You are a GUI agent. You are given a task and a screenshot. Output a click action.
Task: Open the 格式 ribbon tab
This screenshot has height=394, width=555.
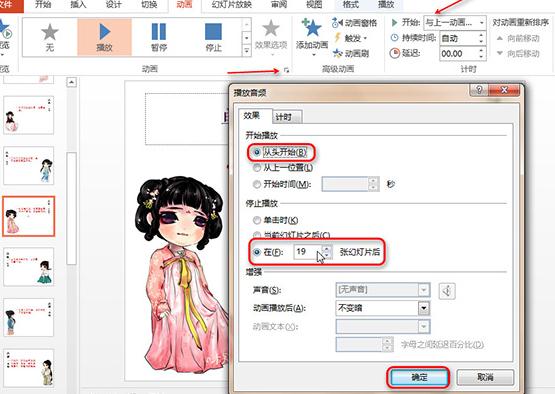351,5
